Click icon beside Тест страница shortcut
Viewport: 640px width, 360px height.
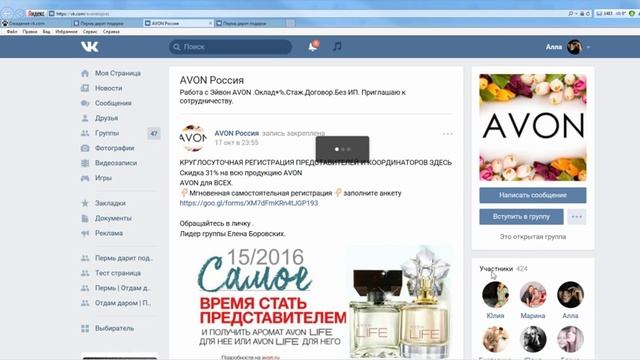pyautogui.click(x=85, y=273)
